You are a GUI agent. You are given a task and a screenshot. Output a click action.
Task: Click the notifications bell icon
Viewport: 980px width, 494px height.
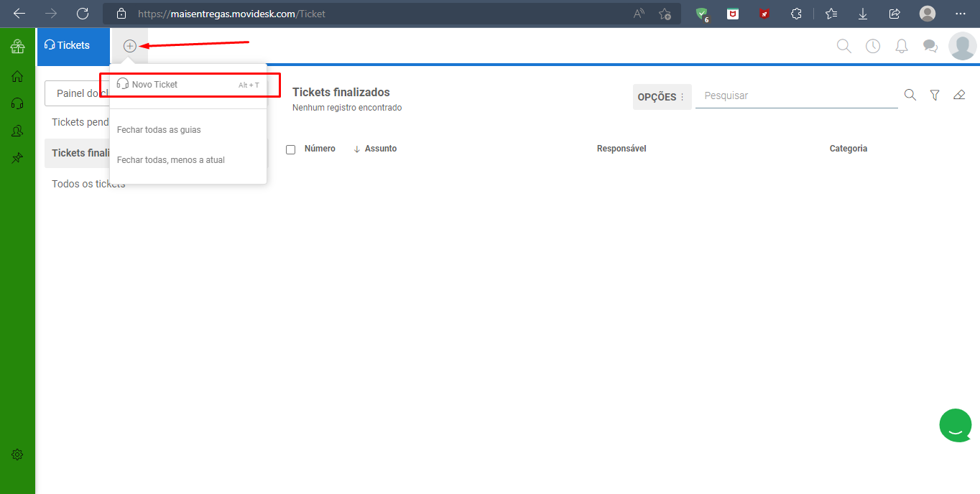coord(902,46)
